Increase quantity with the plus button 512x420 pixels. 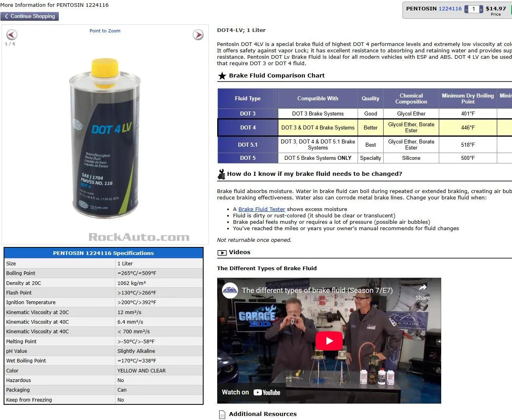pos(481,9)
